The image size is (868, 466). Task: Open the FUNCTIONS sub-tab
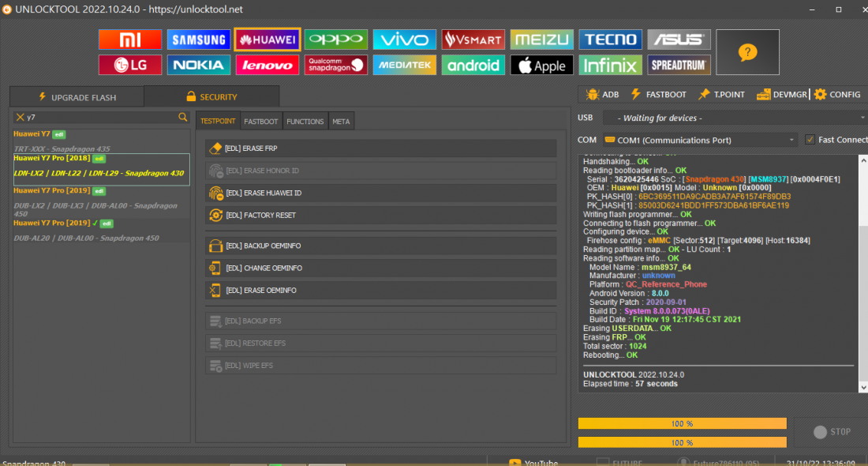[305, 122]
